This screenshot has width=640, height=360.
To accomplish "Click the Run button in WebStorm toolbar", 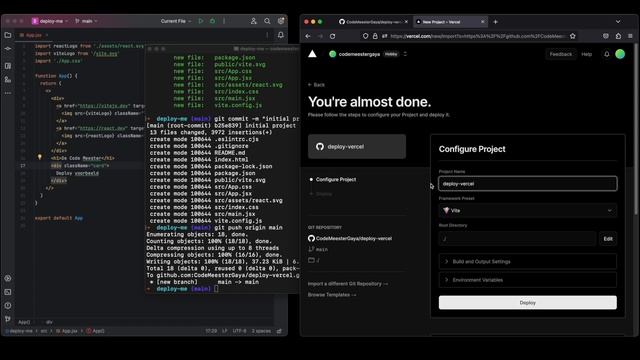I will tap(201, 21).
